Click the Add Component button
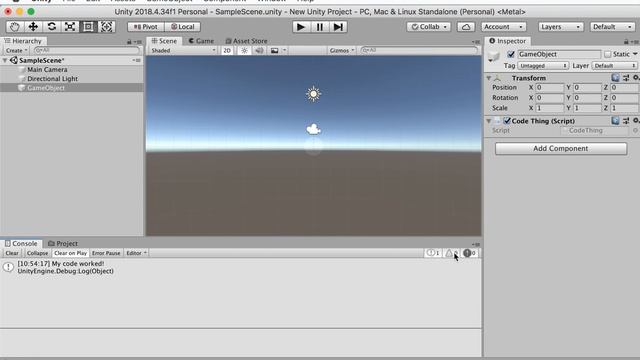640x360 pixels. point(561,149)
